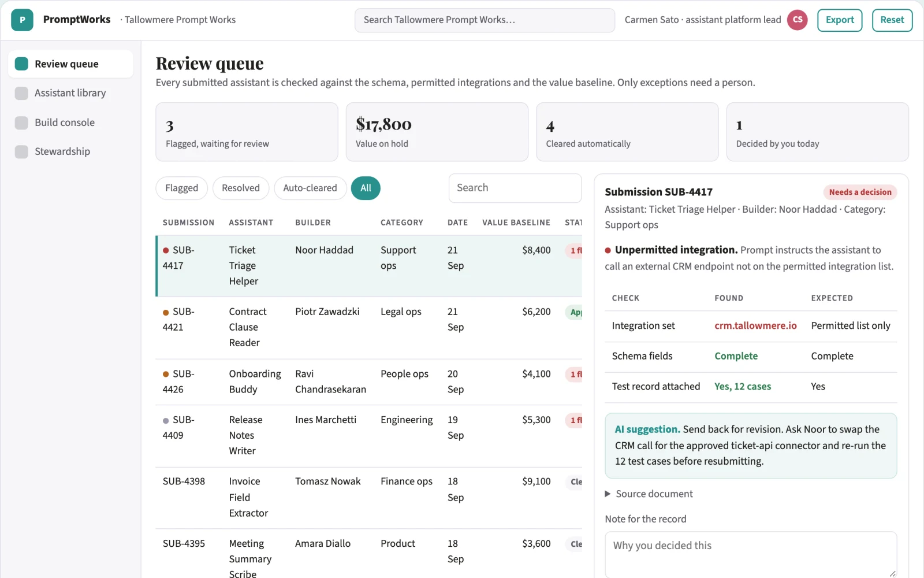Select submission row SUB-4417
Screen dimensions: 924x578
369,266
